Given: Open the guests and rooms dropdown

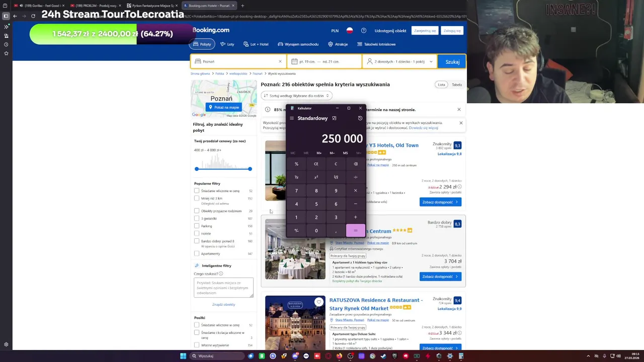Looking at the screenshot, I should 400,61.
